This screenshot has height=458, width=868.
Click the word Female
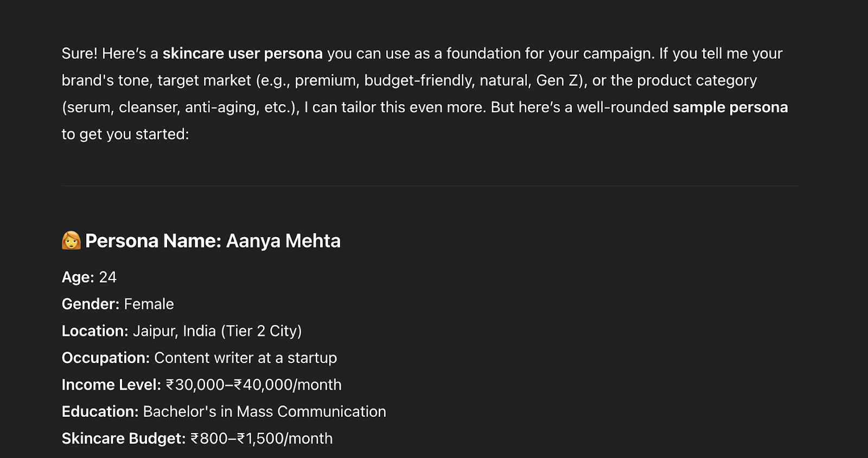149,304
